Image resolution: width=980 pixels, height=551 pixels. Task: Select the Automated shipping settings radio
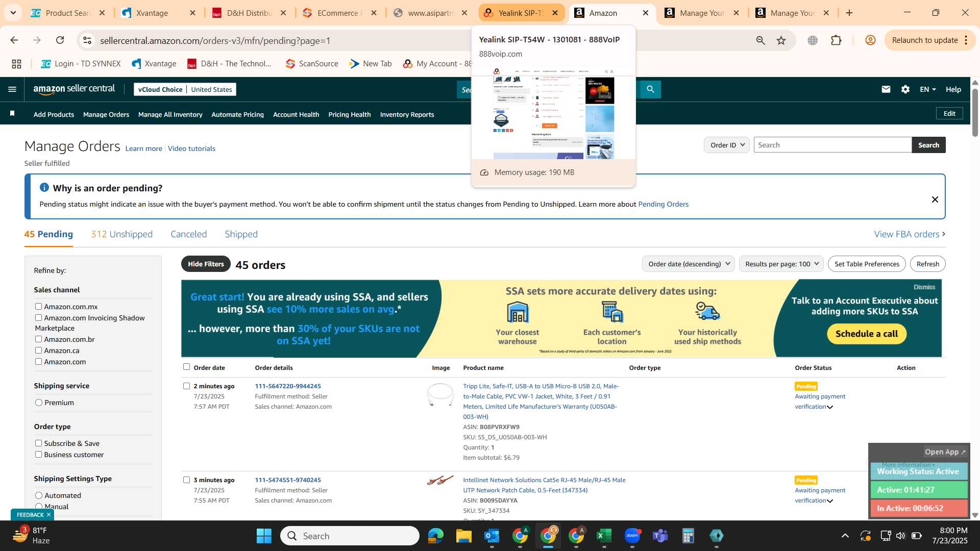[x=39, y=495]
